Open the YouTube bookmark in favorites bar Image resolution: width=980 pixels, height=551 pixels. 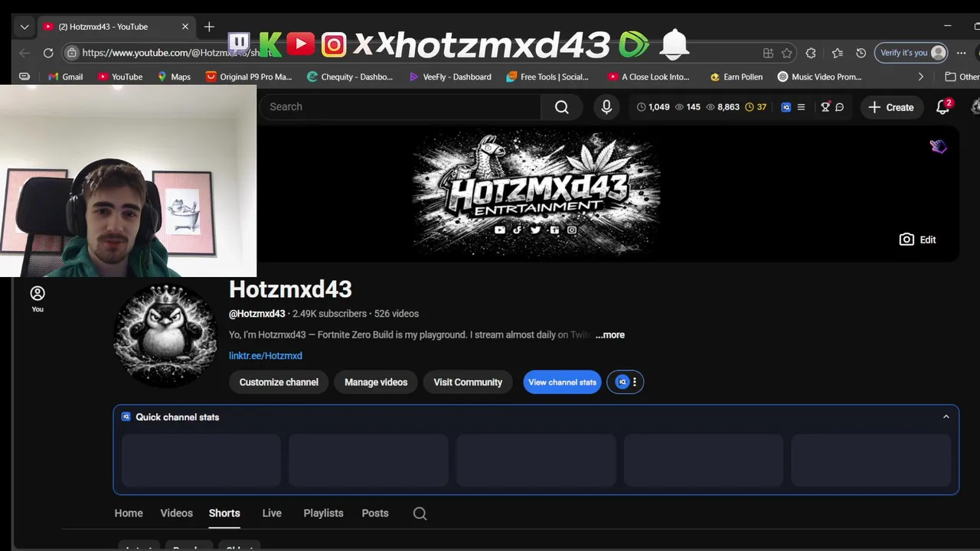click(x=120, y=77)
